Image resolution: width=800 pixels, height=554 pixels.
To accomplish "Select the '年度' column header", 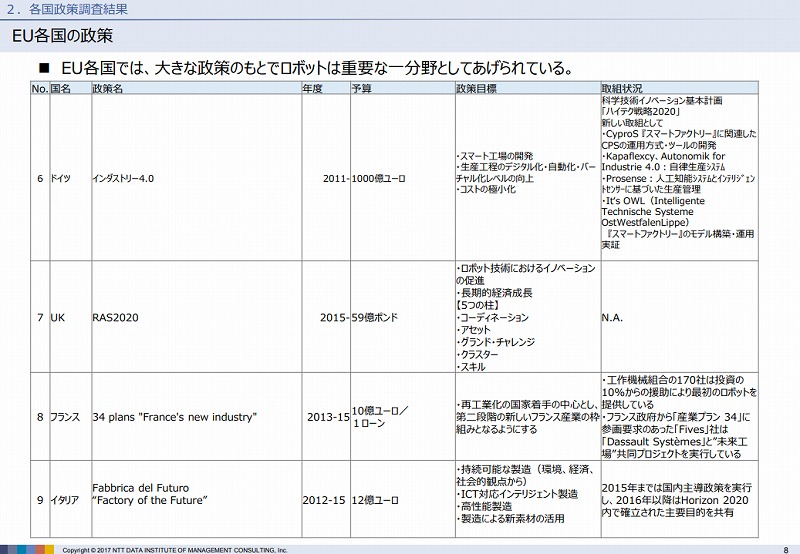I will [313, 89].
